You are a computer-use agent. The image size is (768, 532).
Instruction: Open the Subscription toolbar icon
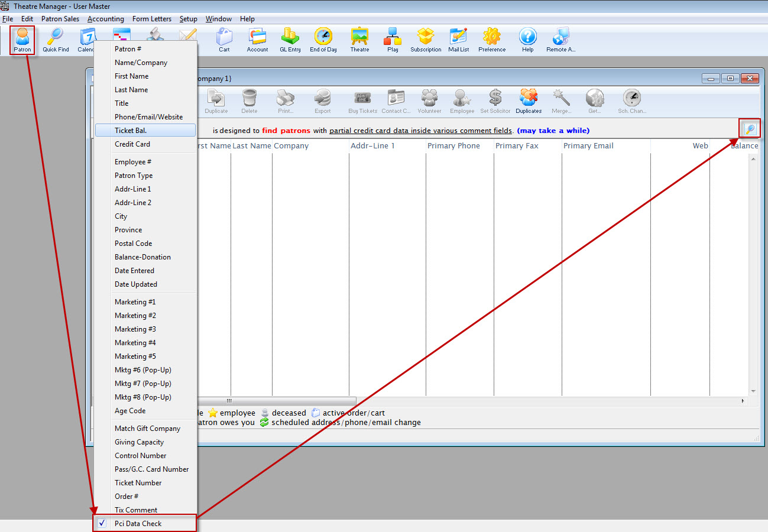[426, 40]
